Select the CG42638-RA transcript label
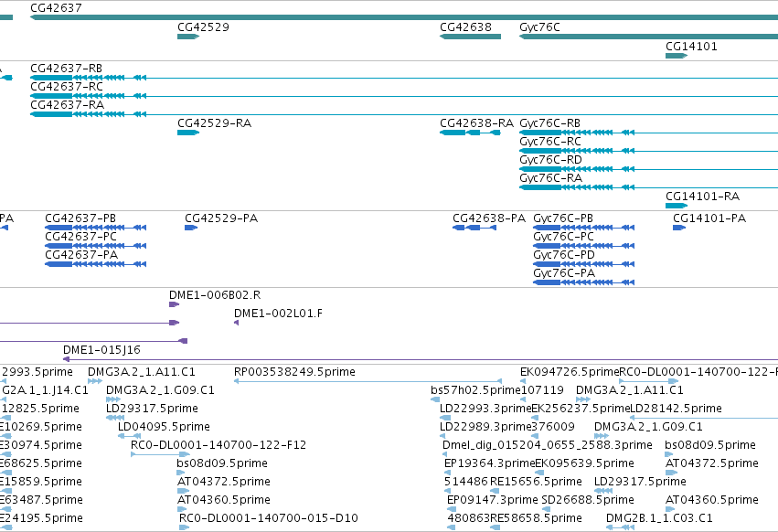Screen dimensions: 778x532 (x=477, y=123)
